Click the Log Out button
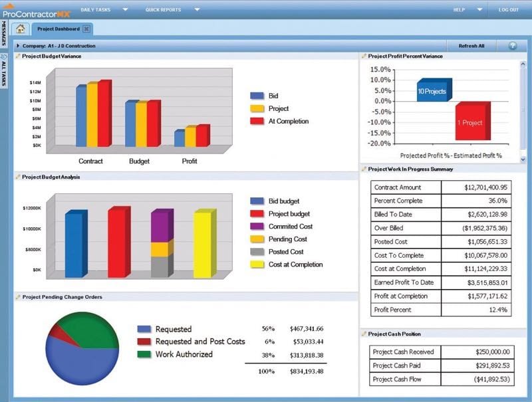532x402 pixels. [509, 10]
